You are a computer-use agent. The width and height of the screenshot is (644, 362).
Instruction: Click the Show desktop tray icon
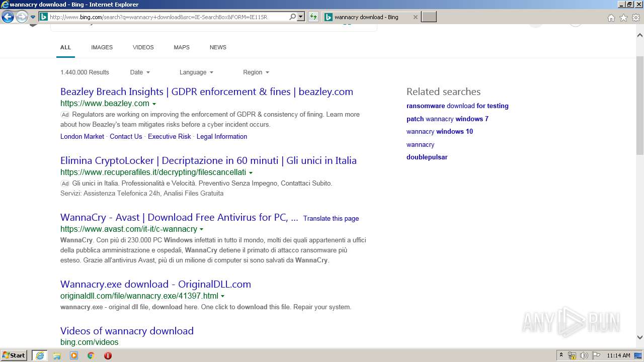pyautogui.click(x=638, y=355)
